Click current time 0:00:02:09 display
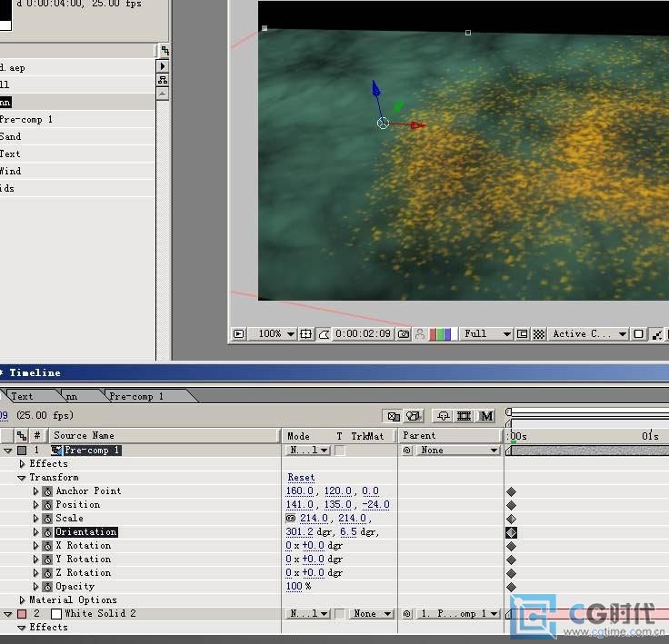Screen dimensions: 669x644 (363, 334)
